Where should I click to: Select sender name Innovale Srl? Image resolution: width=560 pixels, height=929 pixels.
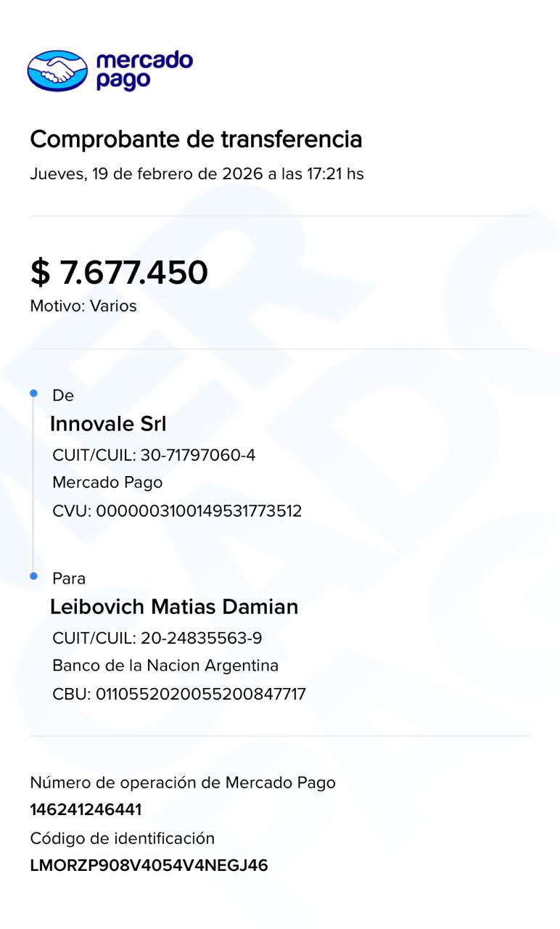(x=108, y=424)
